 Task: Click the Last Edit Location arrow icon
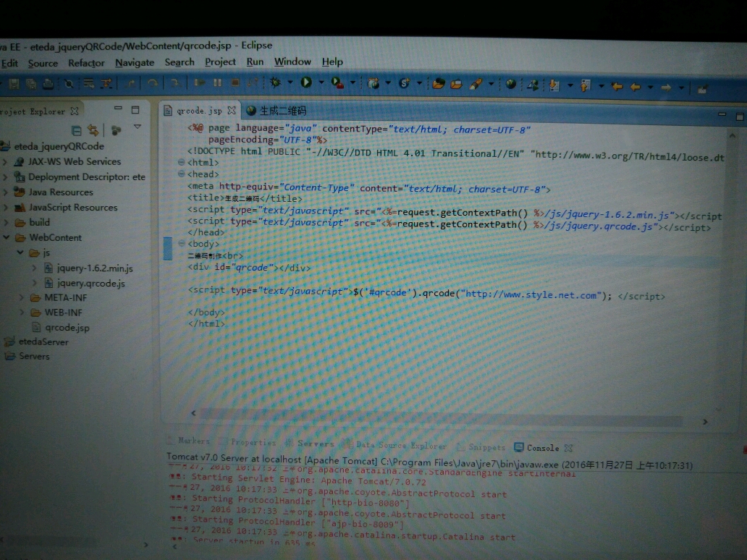coord(617,87)
